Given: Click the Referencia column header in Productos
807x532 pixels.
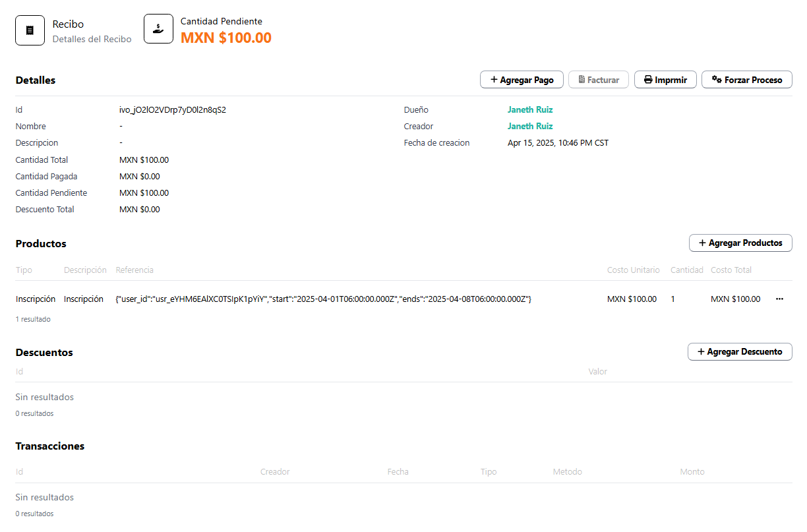Looking at the screenshot, I should click(x=134, y=270).
